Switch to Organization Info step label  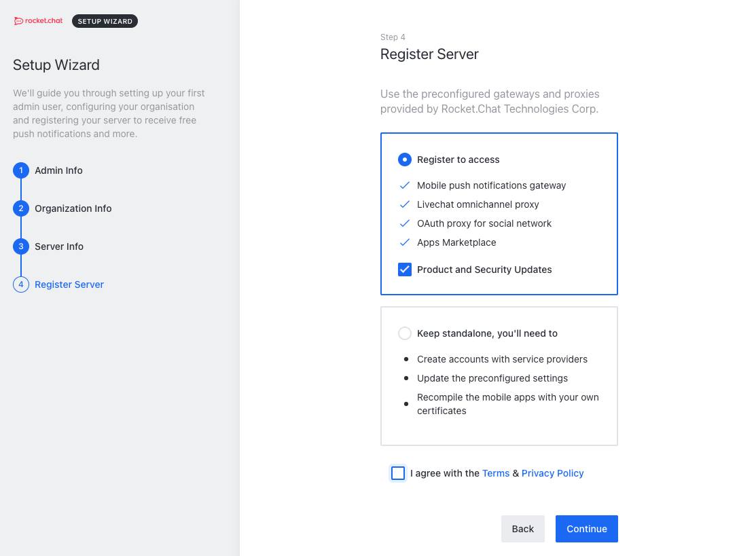73,208
